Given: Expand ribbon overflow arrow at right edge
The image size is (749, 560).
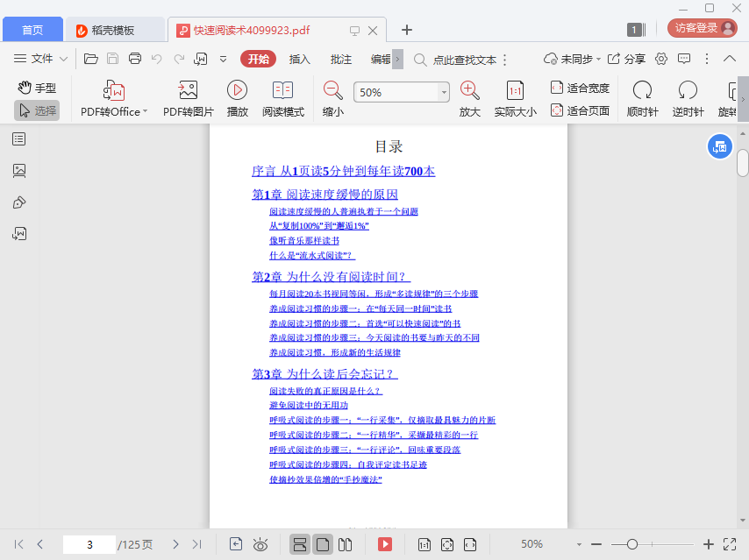Looking at the screenshot, I should (743, 99).
